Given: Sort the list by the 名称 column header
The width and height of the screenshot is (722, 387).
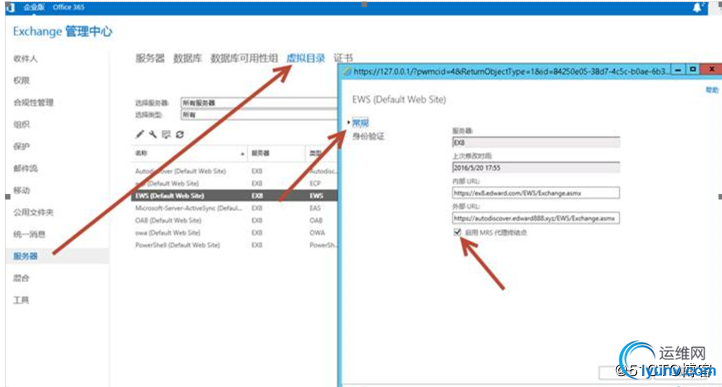Looking at the screenshot, I should point(189,153).
